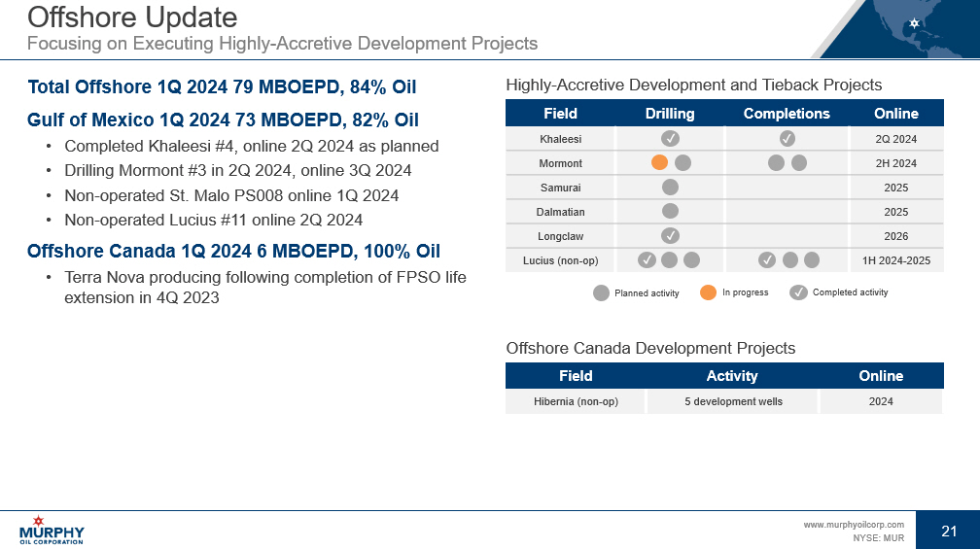This screenshot has width=980, height=549.
Task: Select the orange in-progress circle in Mormont row
Action: tap(659, 163)
